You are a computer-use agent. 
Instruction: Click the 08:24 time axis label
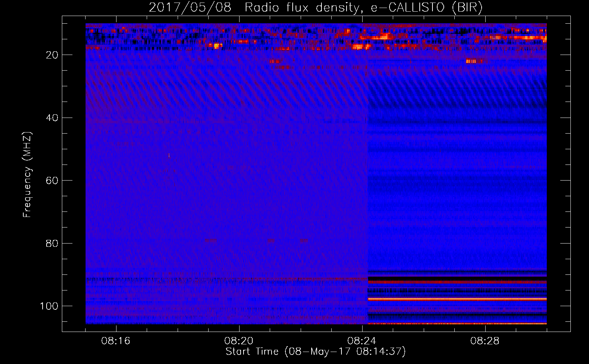click(362, 341)
